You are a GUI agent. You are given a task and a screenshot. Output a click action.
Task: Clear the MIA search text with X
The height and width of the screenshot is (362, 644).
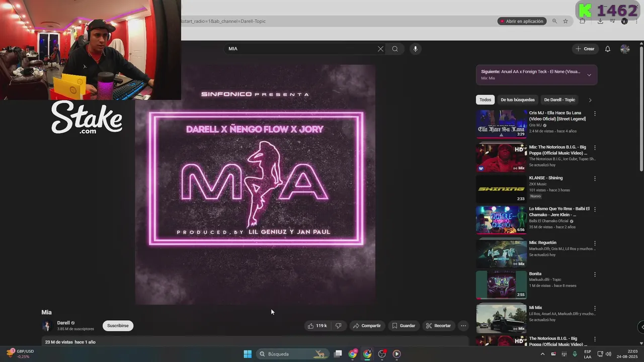tap(380, 49)
